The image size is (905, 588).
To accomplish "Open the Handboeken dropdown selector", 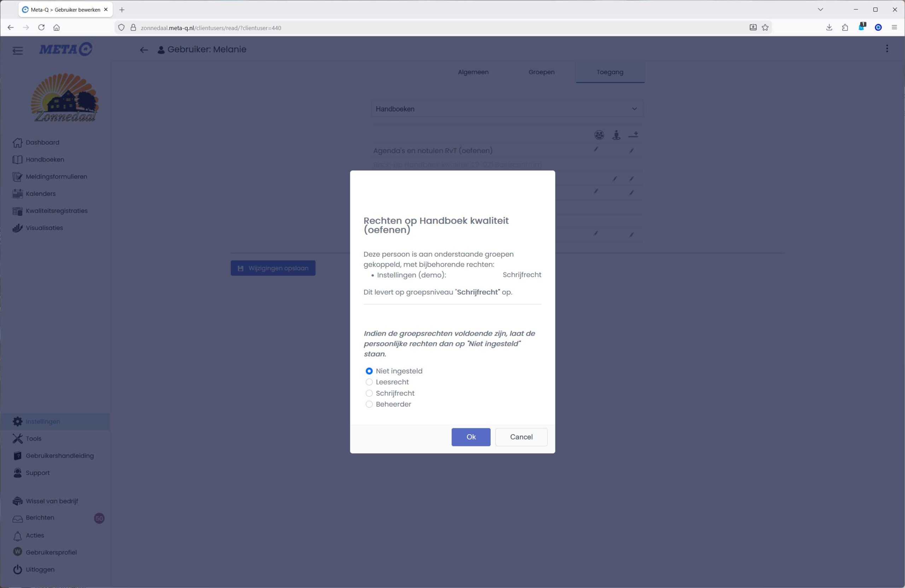I will coord(507,109).
